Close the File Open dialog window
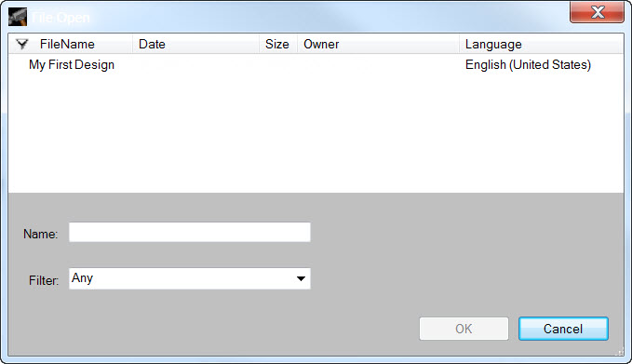The height and width of the screenshot is (364, 632). 597,12
